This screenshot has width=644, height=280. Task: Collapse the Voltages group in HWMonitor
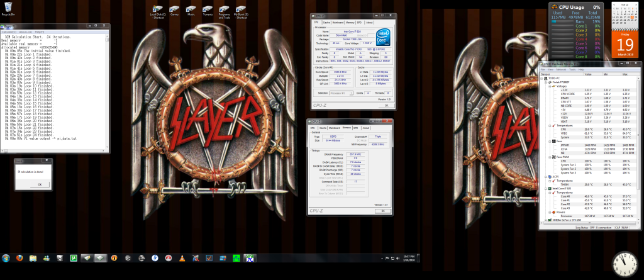[x=548, y=86]
